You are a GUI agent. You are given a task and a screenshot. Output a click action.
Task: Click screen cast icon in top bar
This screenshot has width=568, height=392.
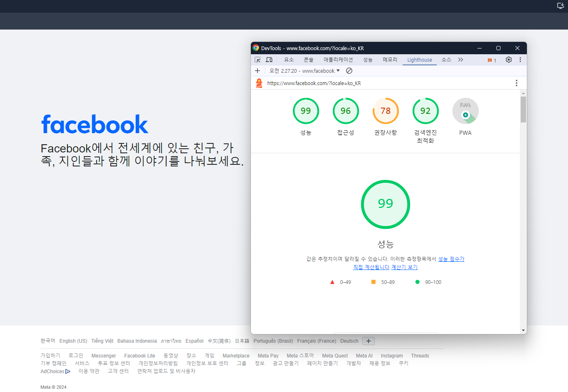click(x=560, y=5)
